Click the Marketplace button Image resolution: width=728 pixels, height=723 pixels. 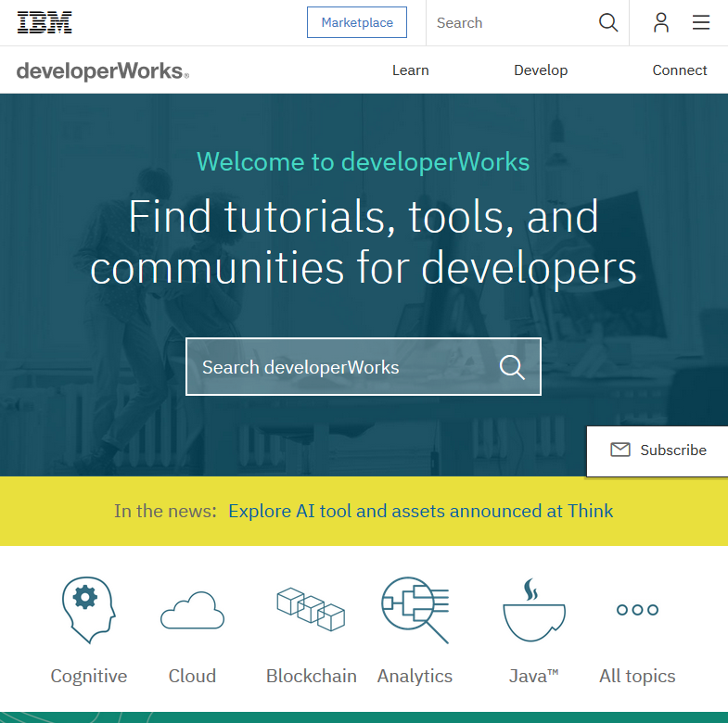(357, 22)
